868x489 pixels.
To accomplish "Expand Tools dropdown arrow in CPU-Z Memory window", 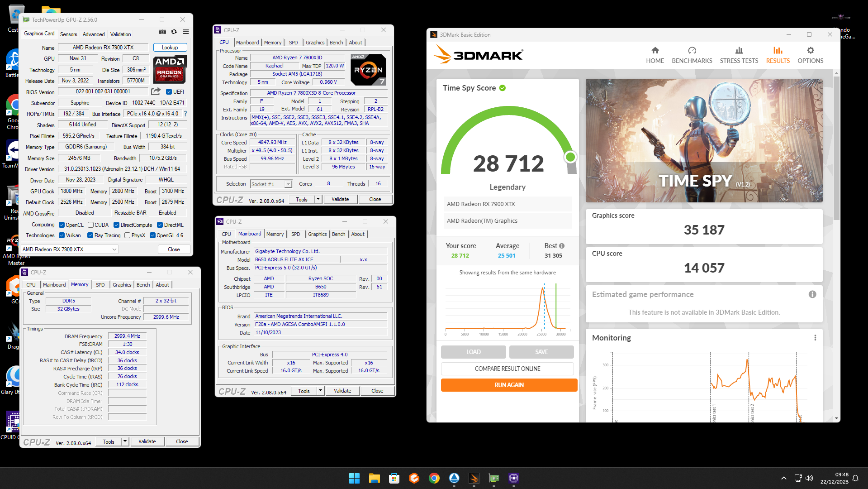I will pyautogui.click(x=125, y=441).
